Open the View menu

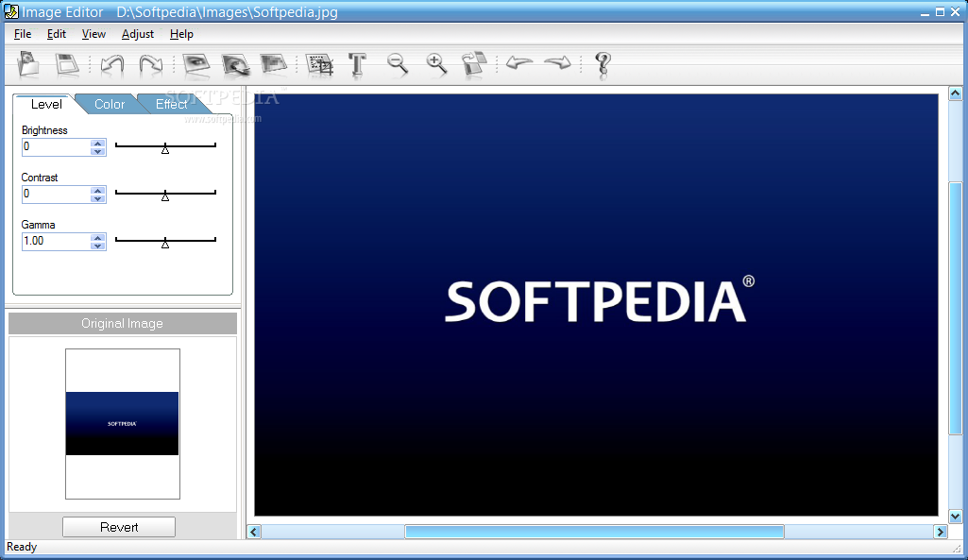pos(93,34)
